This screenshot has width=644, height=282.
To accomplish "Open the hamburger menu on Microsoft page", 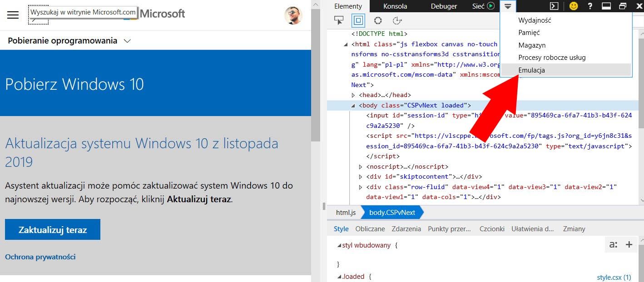I will coord(13,15).
